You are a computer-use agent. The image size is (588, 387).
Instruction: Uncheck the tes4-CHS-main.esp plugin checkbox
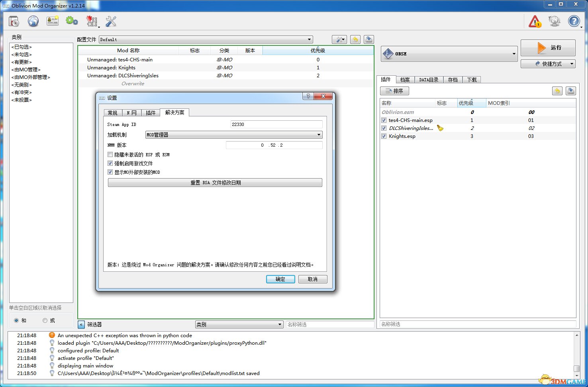(384, 120)
